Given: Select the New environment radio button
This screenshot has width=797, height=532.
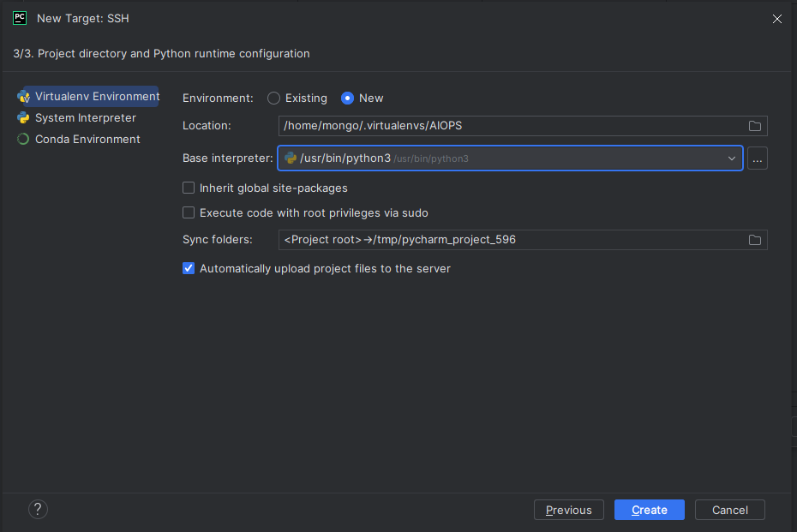Looking at the screenshot, I should (x=348, y=99).
